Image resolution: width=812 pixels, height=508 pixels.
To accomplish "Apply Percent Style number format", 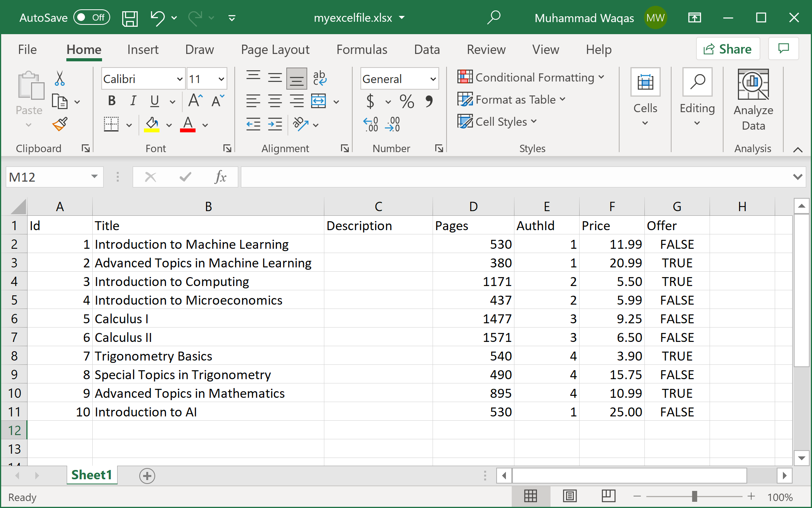I will 406,101.
